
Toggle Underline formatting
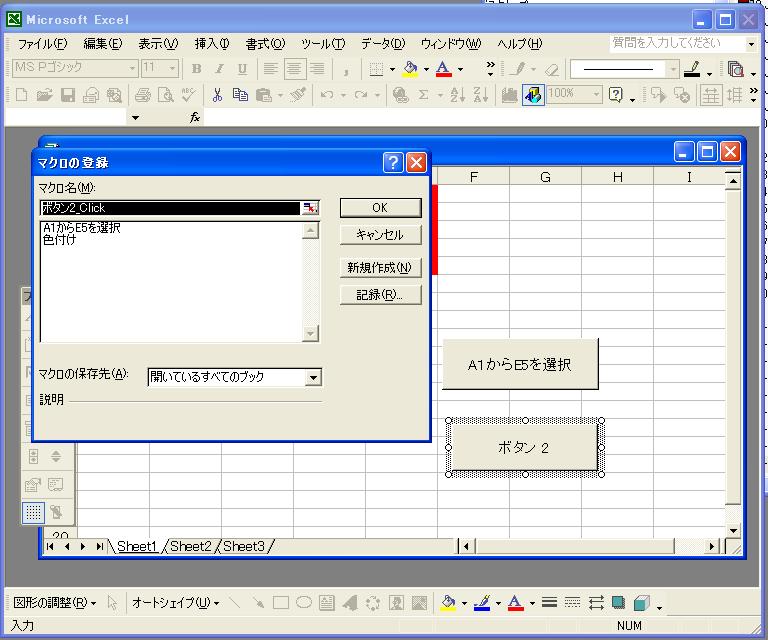(x=242, y=69)
